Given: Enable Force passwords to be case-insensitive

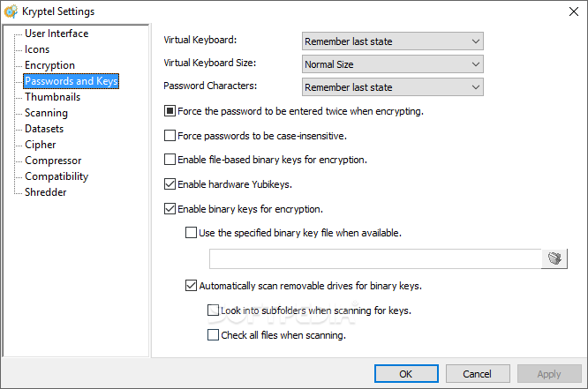Looking at the screenshot, I should 170,135.
